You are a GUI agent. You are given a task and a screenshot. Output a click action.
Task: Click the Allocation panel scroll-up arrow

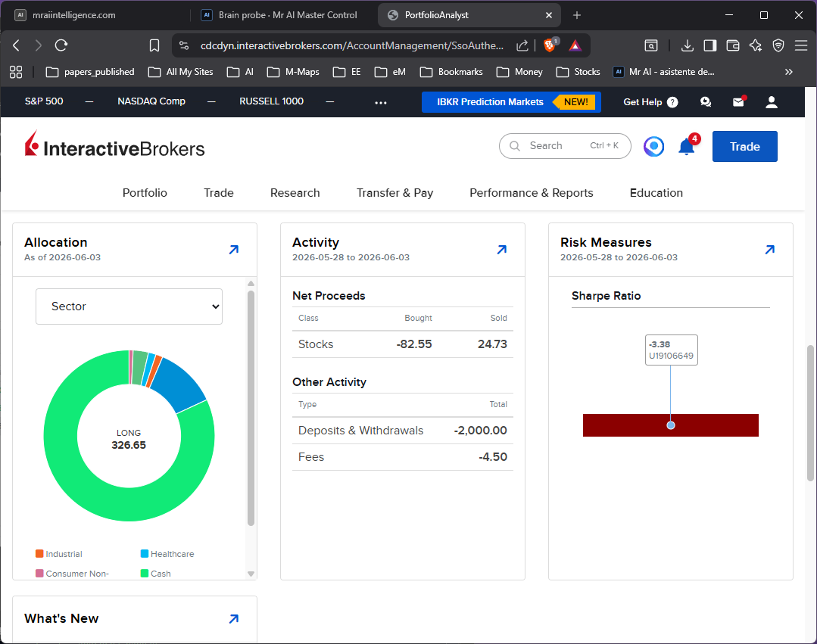(251, 283)
